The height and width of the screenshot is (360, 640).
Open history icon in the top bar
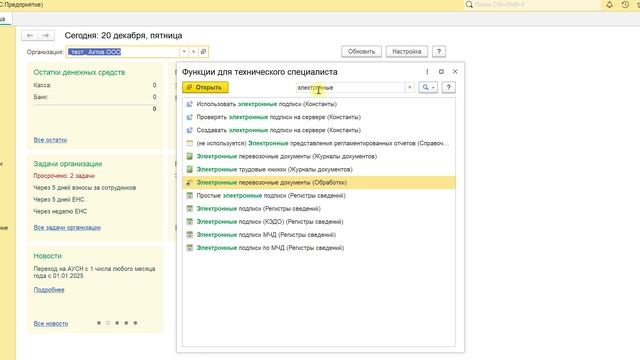click(x=625, y=5)
